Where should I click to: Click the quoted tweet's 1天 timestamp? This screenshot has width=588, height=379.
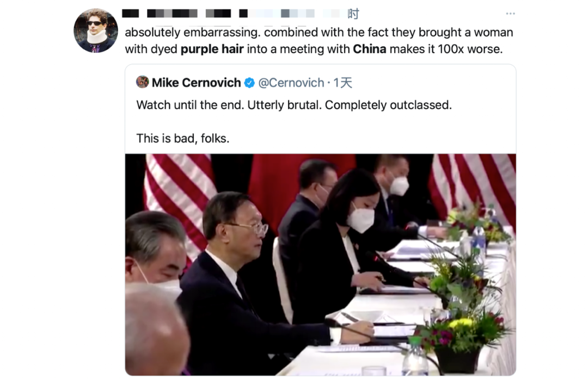point(343,83)
